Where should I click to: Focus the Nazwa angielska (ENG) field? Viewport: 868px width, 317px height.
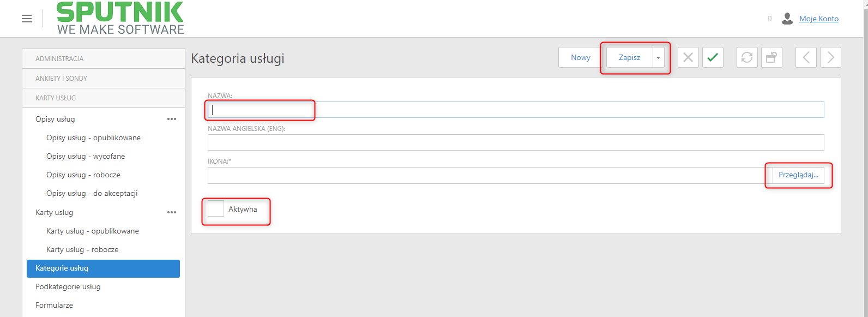coord(516,142)
